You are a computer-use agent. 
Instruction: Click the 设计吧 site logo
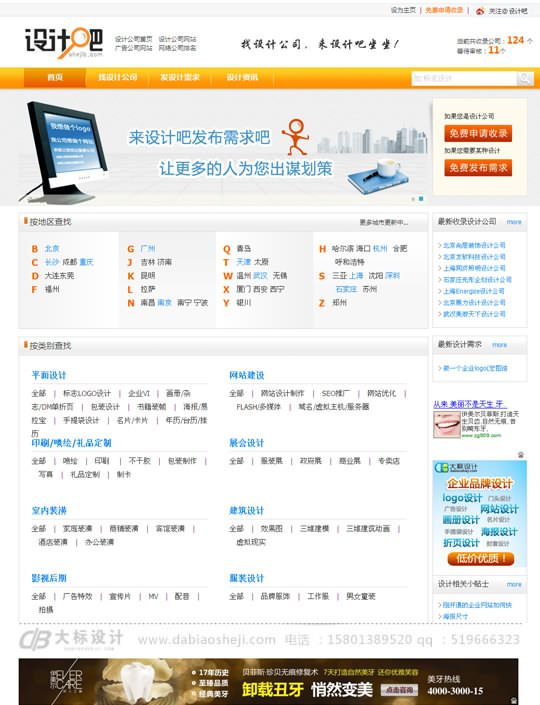pyautogui.click(x=64, y=43)
